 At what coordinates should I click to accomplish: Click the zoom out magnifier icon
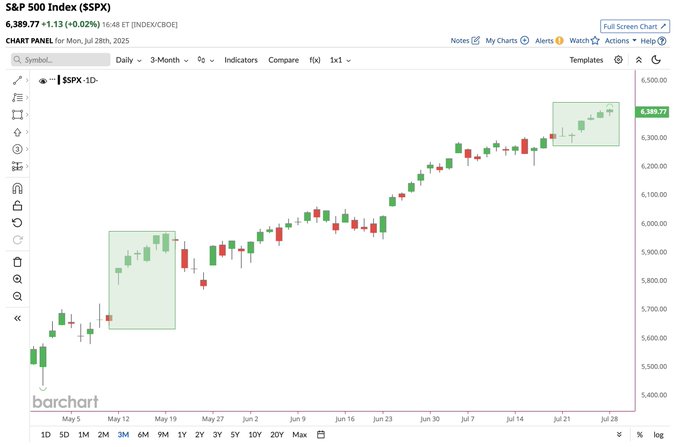[x=17, y=297]
